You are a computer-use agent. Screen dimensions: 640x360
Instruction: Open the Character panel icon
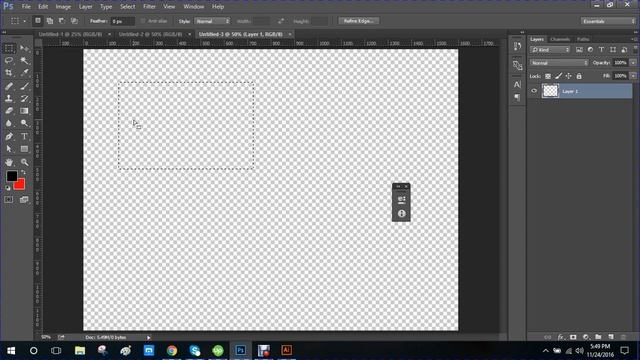coord(517,84)
